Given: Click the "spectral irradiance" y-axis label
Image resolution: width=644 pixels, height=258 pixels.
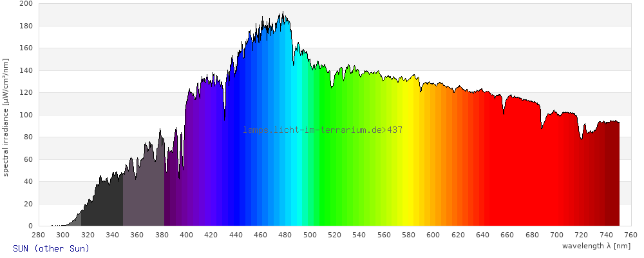Looking at the screenshot, I should coord(6,117).
